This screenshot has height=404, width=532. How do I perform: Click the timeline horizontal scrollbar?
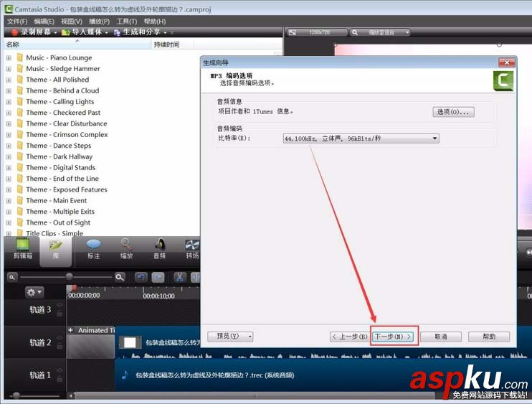pos(255,395)
